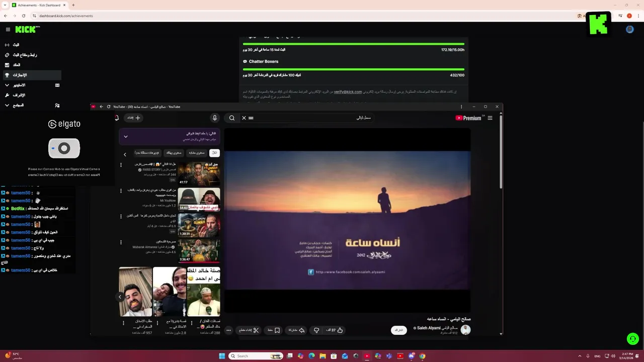The image size is (644, 362).
Task: Show hidden system tray icons
Action: [579, 356]
